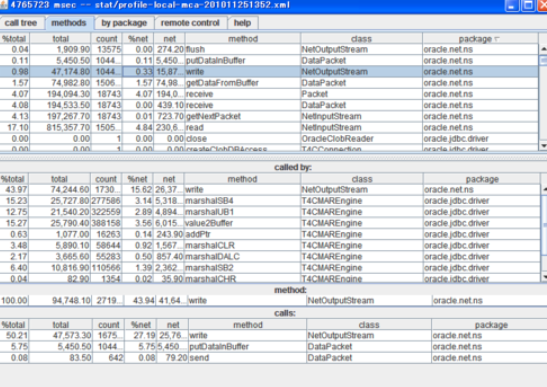Switch to the call tree tab
The image size is (547, 387).
(x=21, y=23)
